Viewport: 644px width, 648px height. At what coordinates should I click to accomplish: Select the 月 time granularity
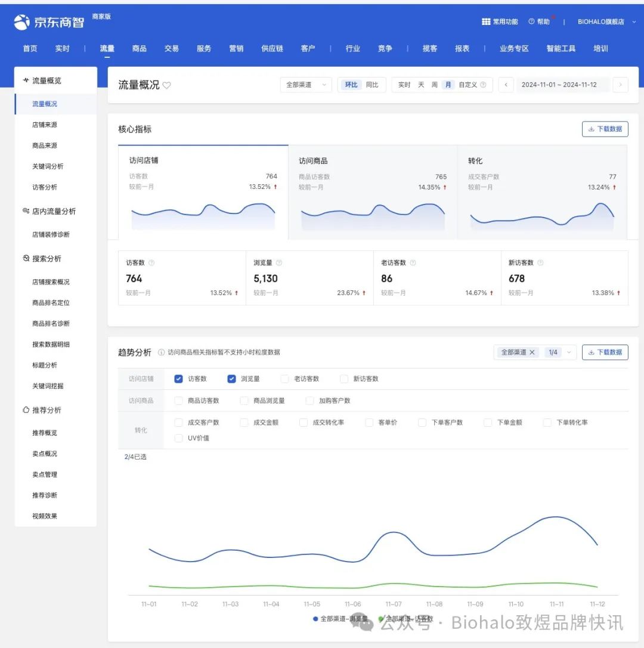pos(448,85)
